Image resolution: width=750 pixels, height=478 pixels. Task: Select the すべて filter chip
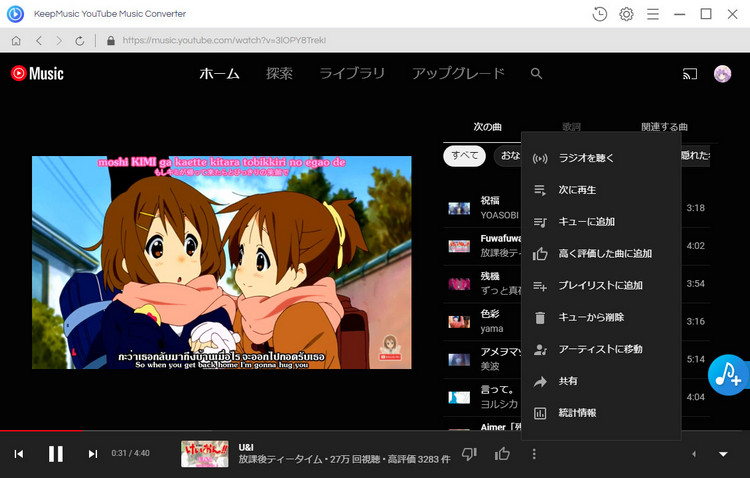pos(464,156)
